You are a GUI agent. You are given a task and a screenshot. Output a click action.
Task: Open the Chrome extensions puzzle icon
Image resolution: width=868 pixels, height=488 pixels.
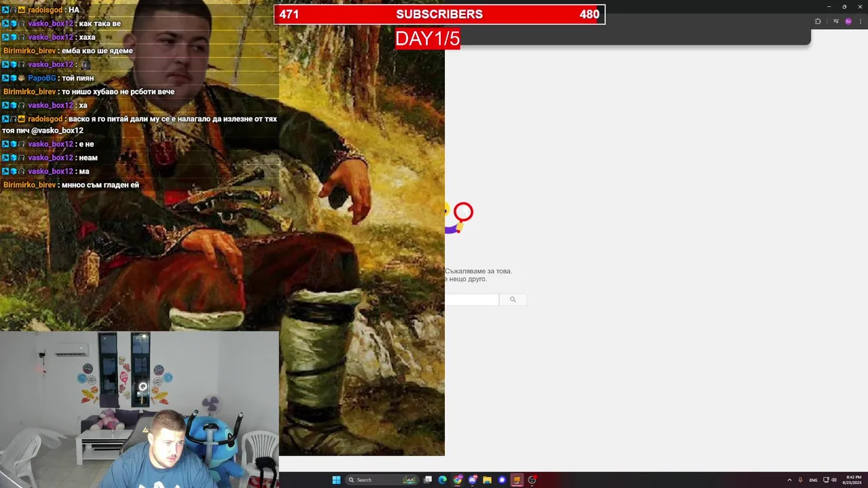pyautogui.click(x=818, y=21)
